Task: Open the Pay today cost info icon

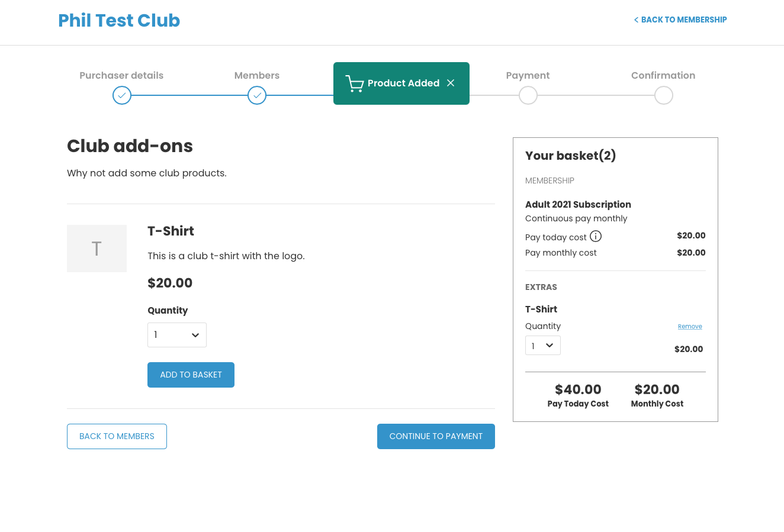Action: [596, 236]
